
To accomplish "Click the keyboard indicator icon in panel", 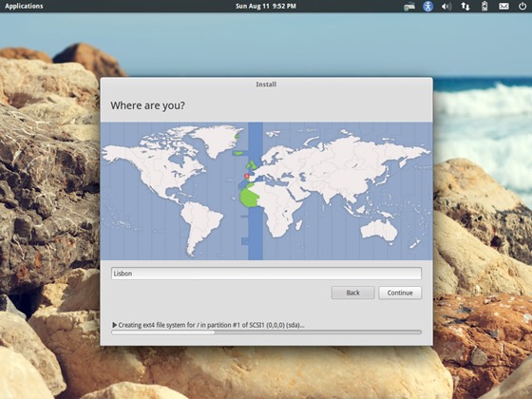I will click(x=409, y=6).
